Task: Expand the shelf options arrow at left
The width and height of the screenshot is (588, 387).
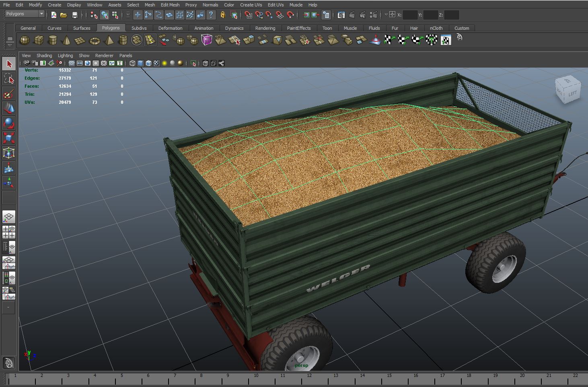Action: (x=10, y=45)
